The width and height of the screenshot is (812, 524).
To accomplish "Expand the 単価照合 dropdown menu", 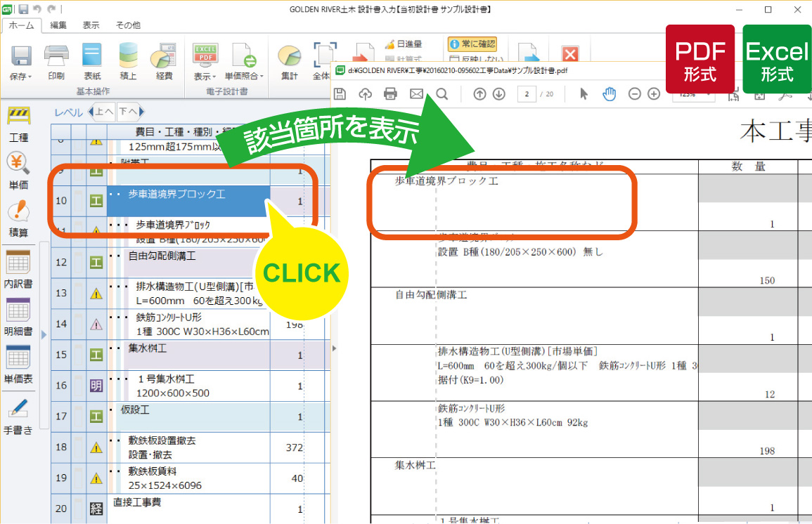I will point(244,76).
